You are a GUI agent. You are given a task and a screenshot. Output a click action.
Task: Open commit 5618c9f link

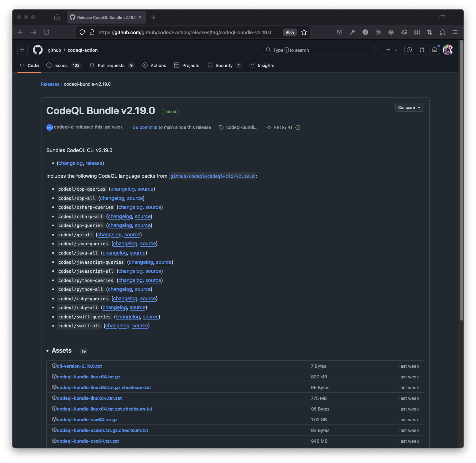[283, 127]
